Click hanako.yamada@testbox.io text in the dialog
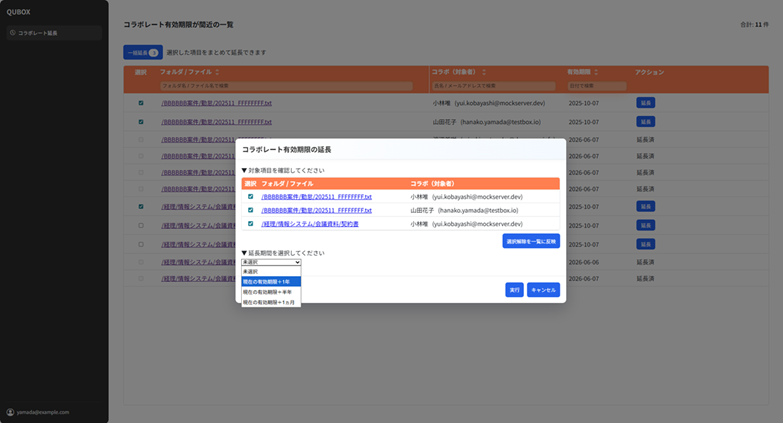Screen dimensions: 783x423 pyautogui.click(x=478, y=210)
